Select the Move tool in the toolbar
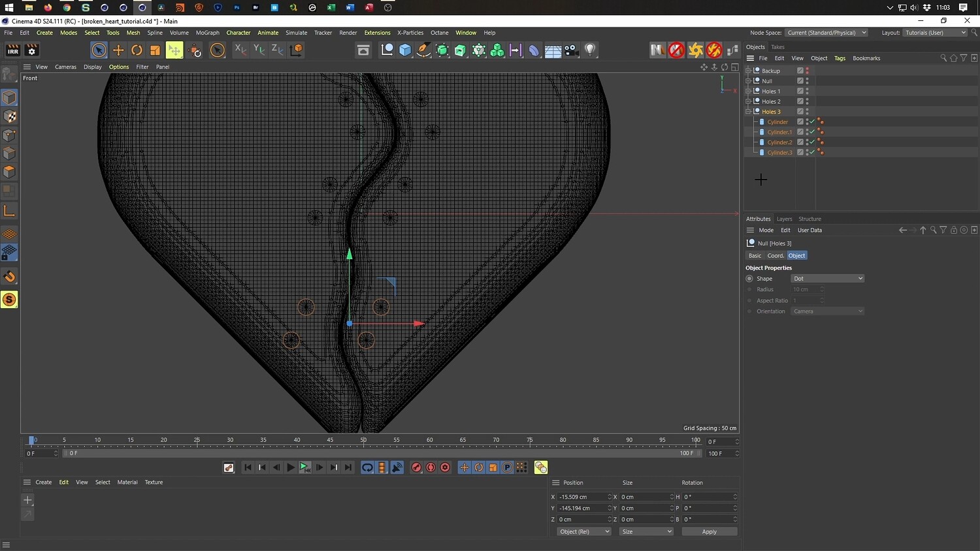The height and width of the screenshot is (551, 980). (x=118, y=50)
